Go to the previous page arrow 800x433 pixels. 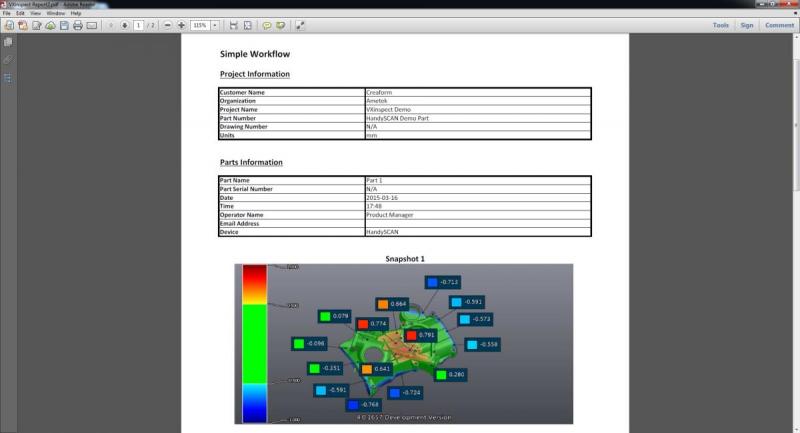[x=111, y=25]
